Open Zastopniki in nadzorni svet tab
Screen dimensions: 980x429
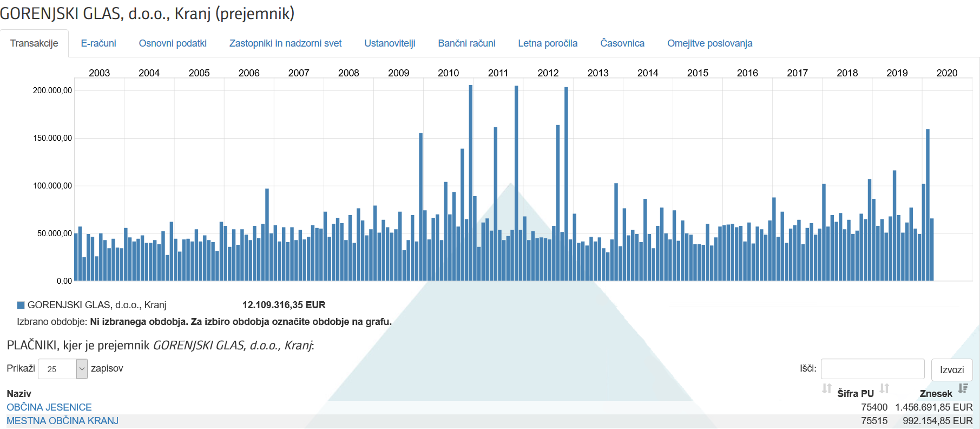point(285,43)
